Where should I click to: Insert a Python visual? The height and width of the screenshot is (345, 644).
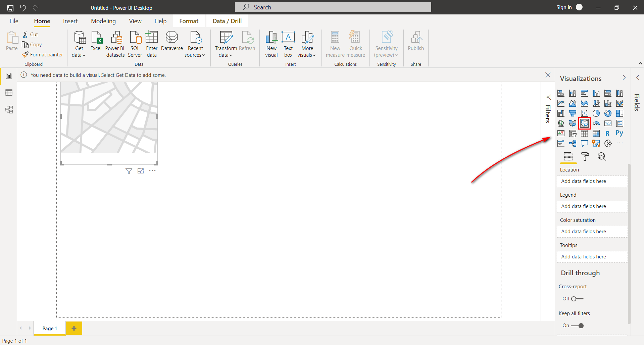[620, 134]
